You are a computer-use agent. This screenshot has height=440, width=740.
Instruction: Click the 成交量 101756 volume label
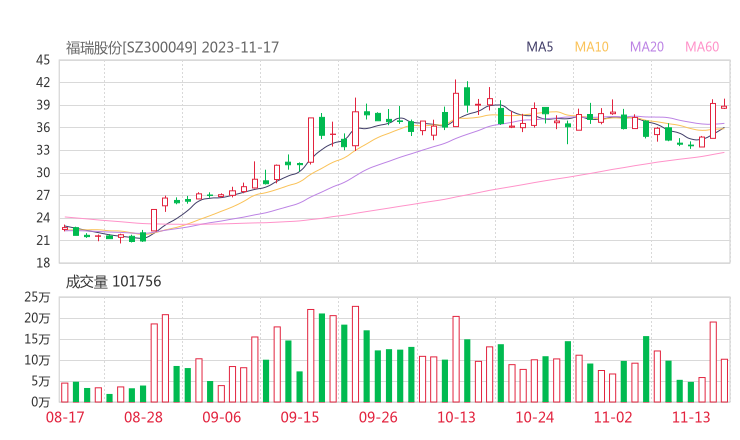coord(113,282)
